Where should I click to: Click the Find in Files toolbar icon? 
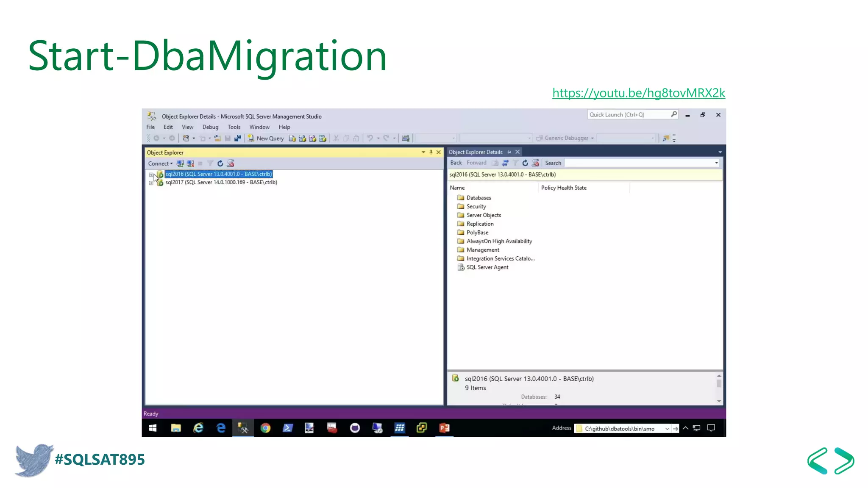(x=666, y=138)
